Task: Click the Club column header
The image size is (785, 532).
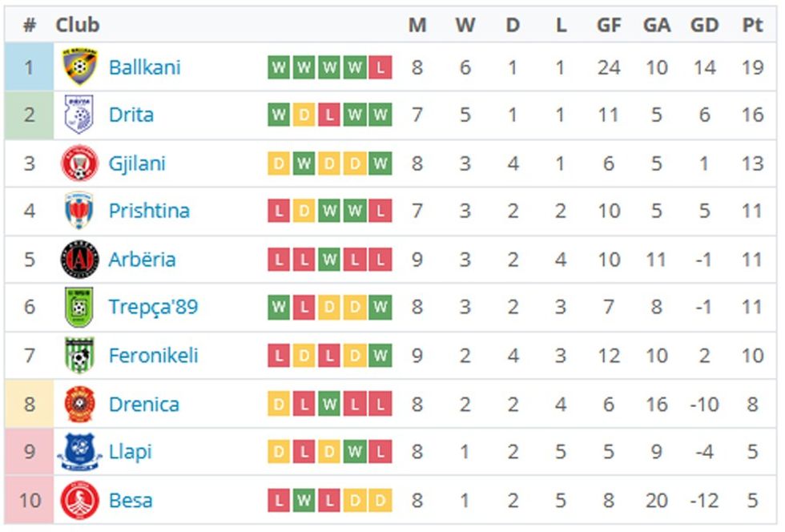Action: point(77,25)
